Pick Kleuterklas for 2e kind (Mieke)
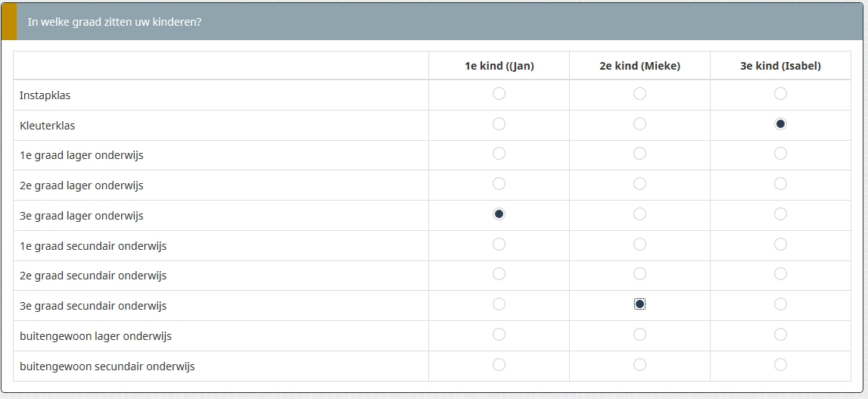This screenshot has height=399, width=868. pos(639,123)
